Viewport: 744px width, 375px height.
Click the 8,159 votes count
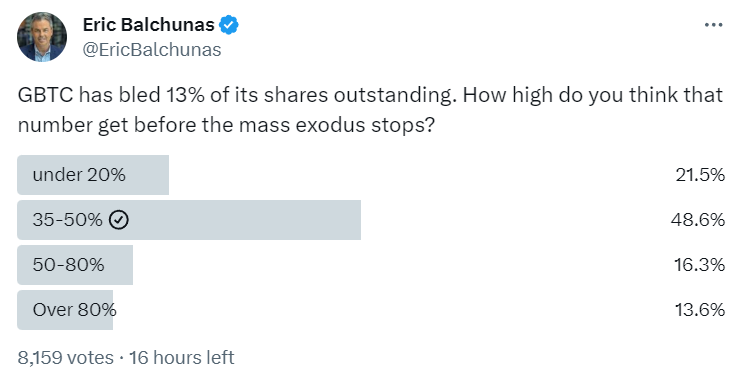pos(65,357)
